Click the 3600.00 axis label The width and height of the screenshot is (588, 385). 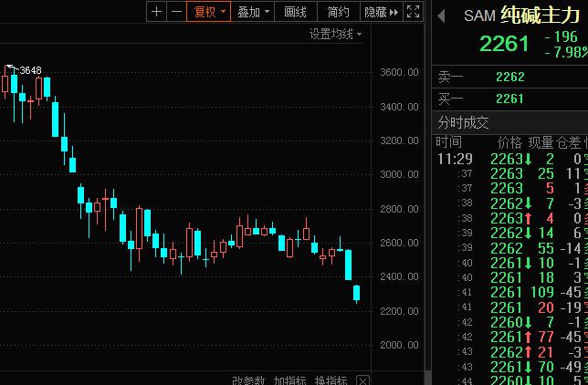399,72
